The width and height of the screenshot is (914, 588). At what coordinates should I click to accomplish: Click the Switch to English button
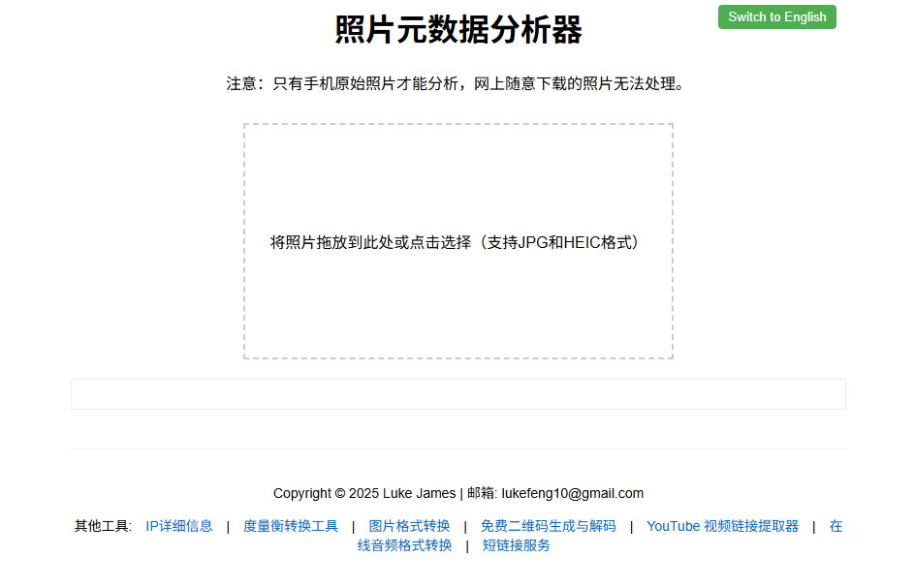coord(776,16)
